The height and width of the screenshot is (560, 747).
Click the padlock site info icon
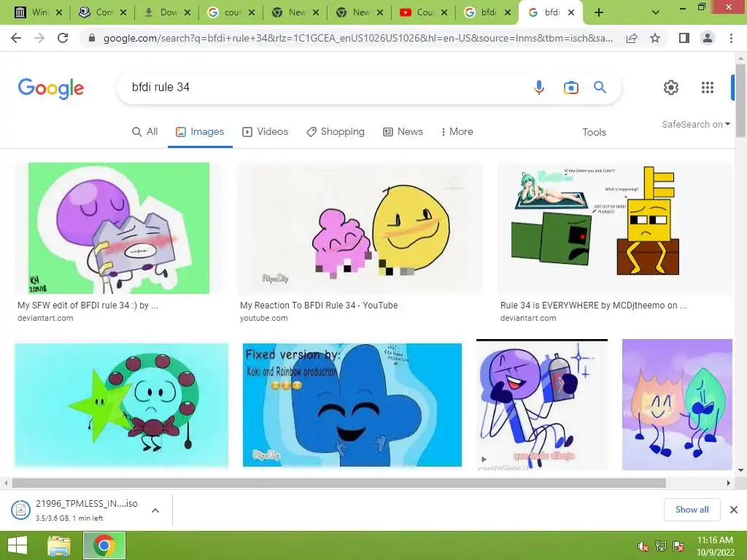coord(92,38)
